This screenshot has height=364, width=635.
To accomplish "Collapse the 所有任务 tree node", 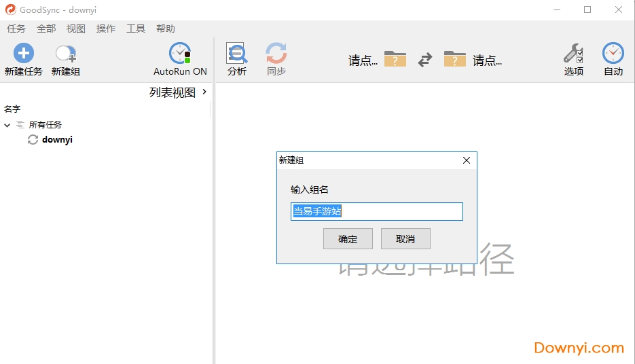I will point(7,125).
